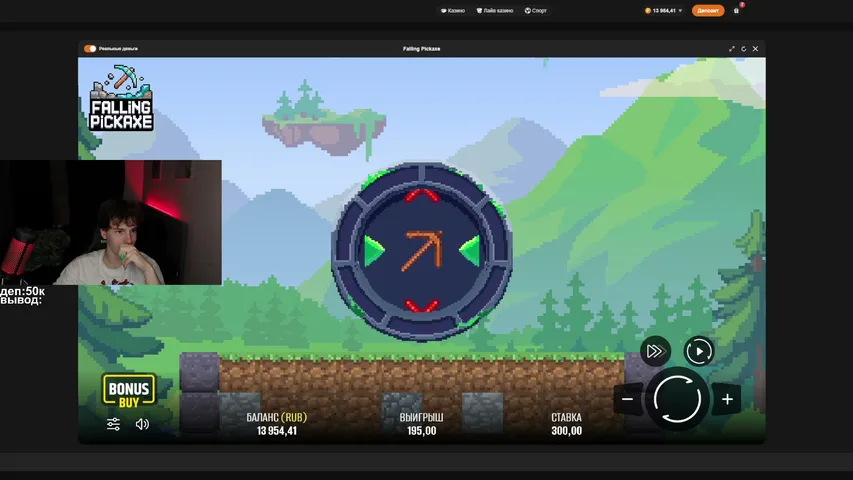
Task: Decrease the bet with minus
Action: [627, 399]
